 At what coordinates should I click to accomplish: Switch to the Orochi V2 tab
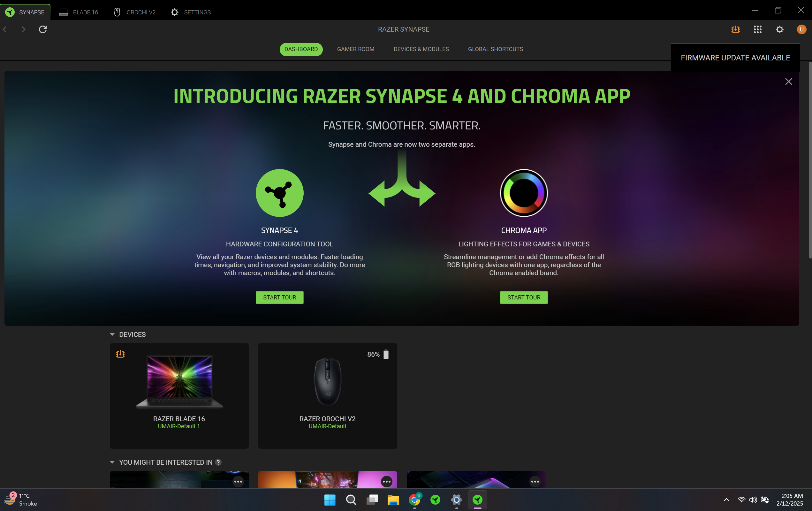(134, 12)
